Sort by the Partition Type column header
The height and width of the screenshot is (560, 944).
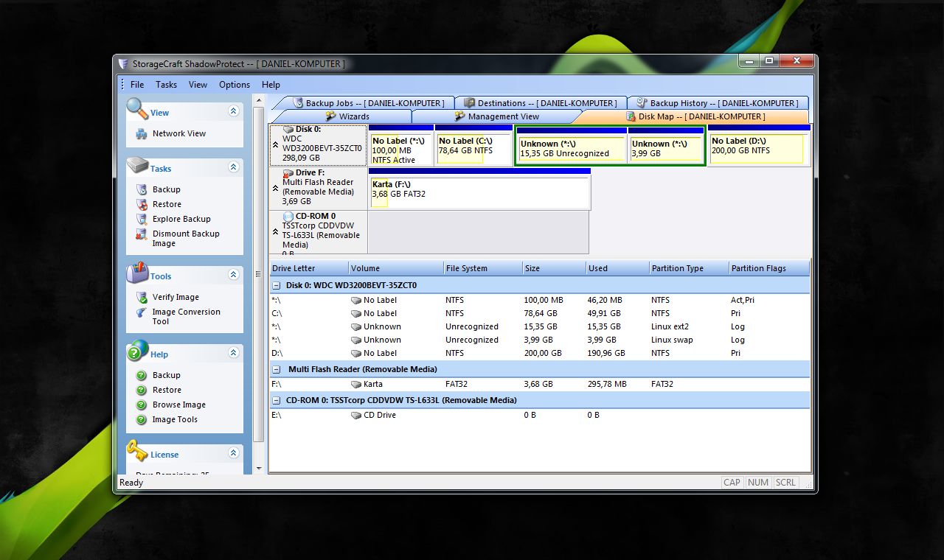[x=689, y=268]
